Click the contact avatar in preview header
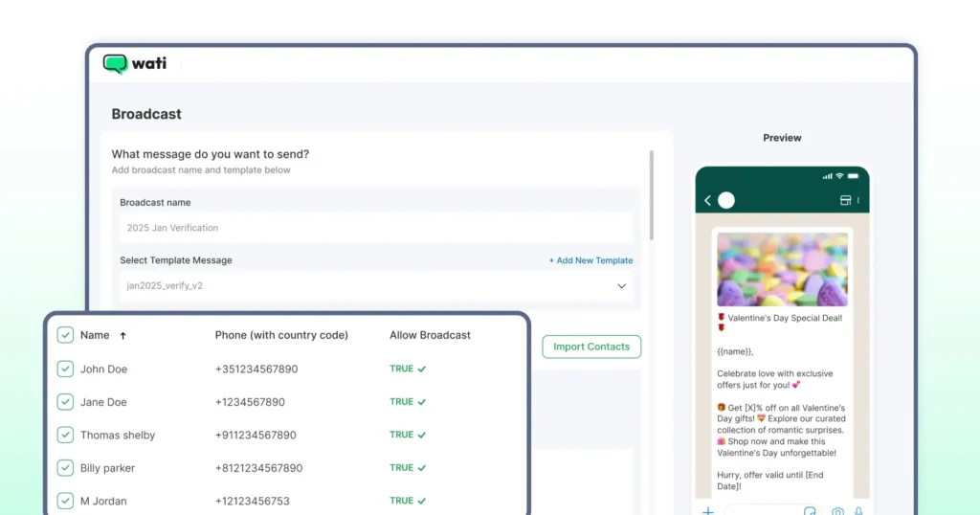The width and height of the screenshot is (980, 515). [x=726, y=200]
